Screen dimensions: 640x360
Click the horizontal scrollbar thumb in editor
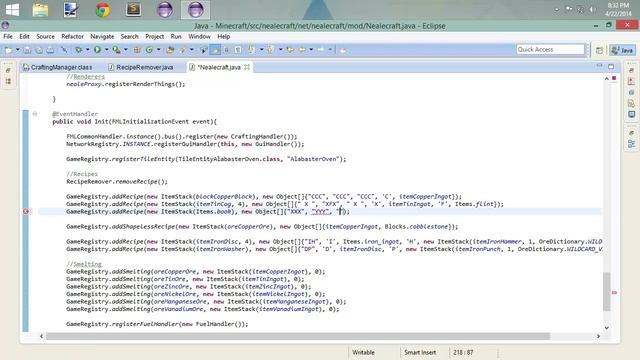click(298, 336)
